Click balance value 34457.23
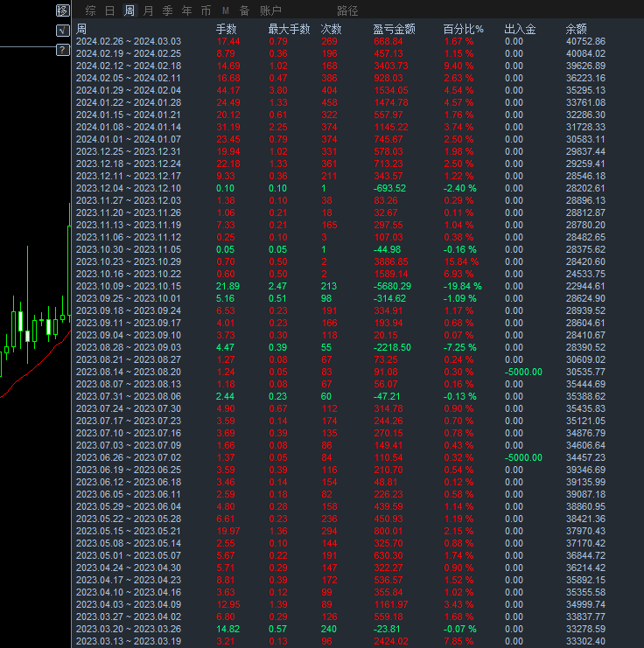This screenshot has width=644, height=648. coord(585,457)
